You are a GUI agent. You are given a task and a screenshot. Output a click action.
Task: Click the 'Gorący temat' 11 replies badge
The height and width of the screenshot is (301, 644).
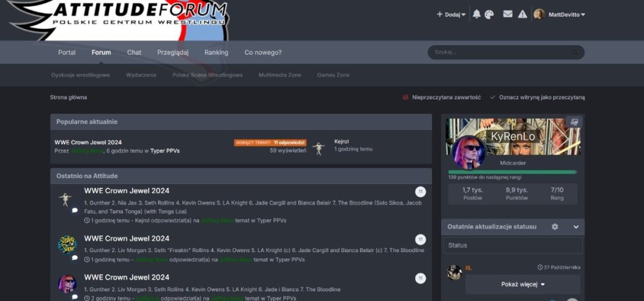click(270, 143)
